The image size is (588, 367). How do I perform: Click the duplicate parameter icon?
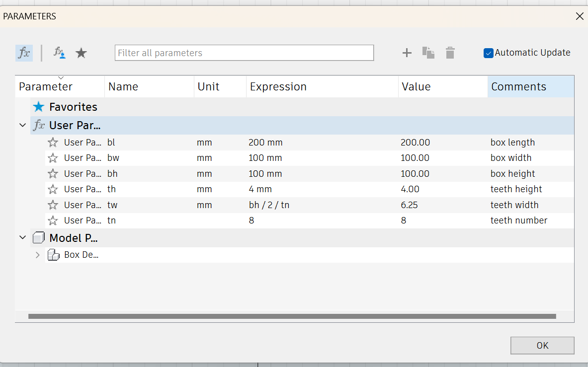pos(428,53)
